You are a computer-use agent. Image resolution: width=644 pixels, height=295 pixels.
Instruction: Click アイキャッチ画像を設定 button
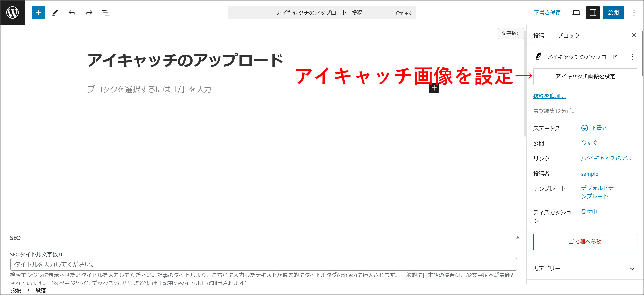(x=585, y=77)
